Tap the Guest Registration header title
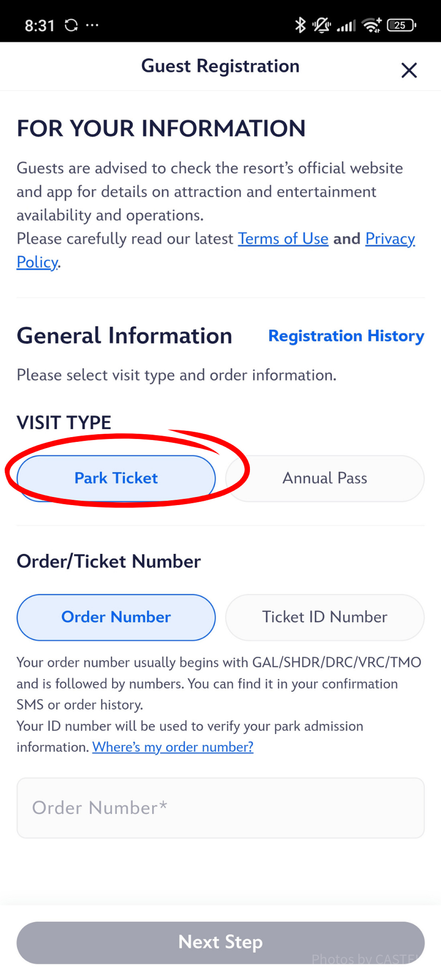 [220, 66]
